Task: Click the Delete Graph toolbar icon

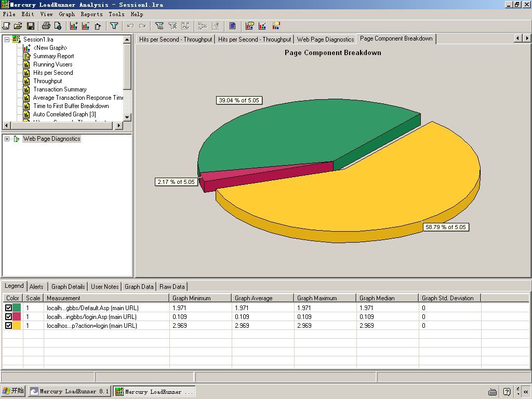Action: (86, 26)
